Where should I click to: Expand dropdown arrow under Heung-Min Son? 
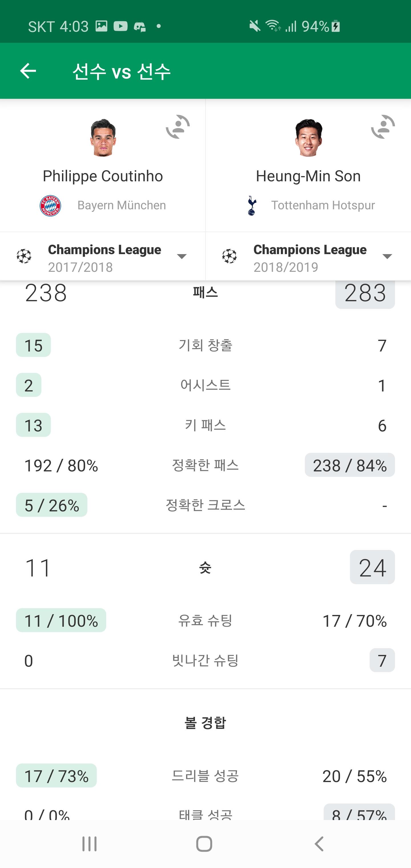click(387, 257)
